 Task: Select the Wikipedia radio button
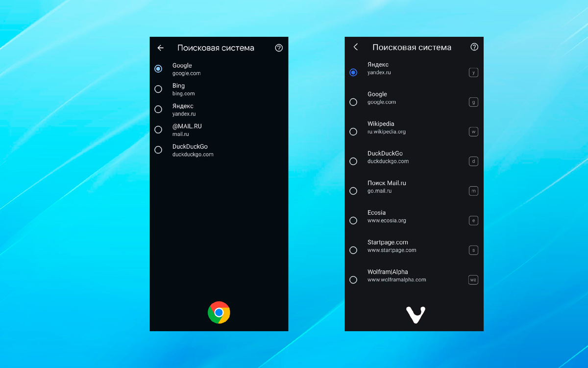click(353, 131)
